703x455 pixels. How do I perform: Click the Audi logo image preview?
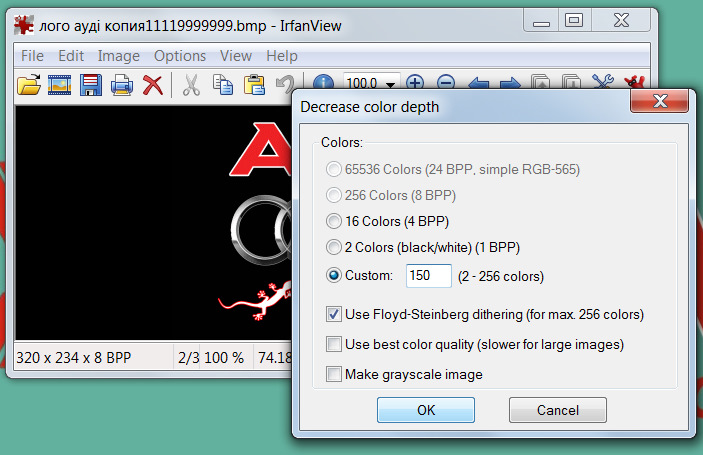(x=154, y=223)
